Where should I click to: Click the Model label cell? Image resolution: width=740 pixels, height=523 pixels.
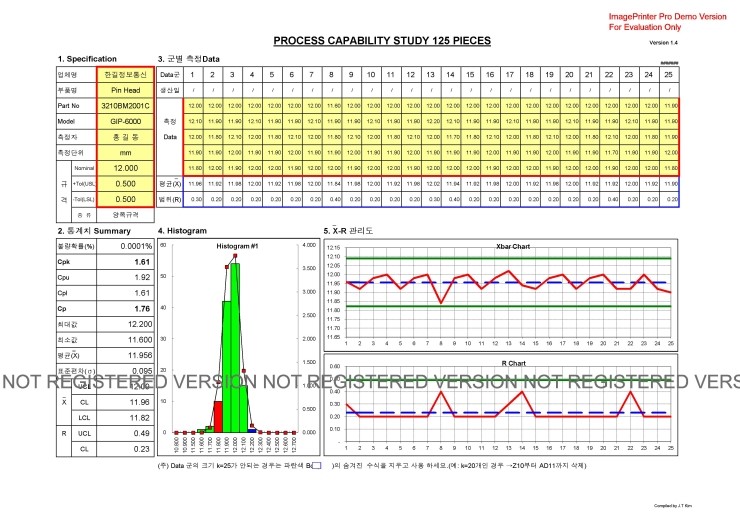click(76, 121)
